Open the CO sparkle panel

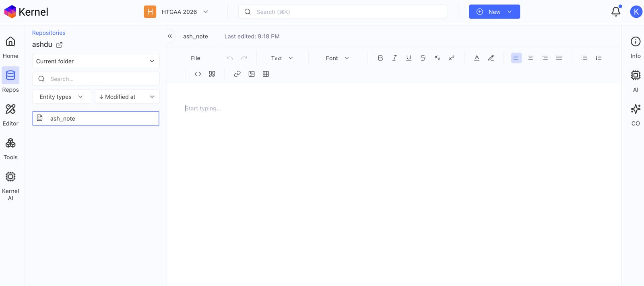pyautogui.click(x=636, y=115)
